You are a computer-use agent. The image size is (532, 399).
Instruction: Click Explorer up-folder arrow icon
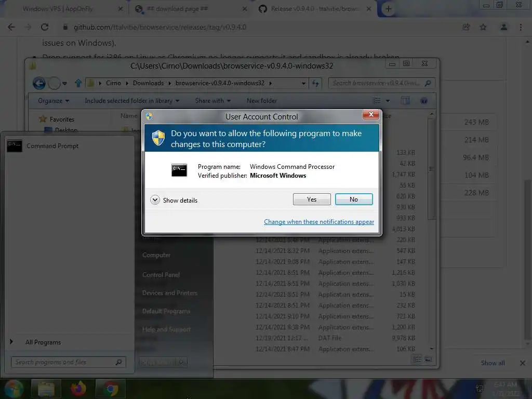[78, 83]
